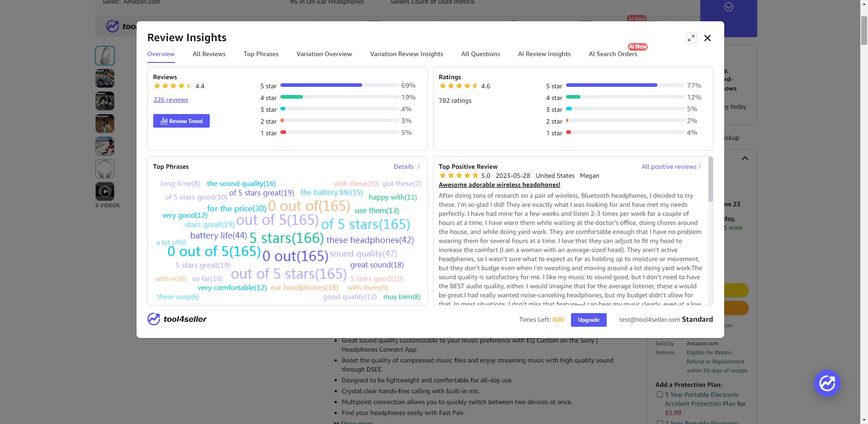Select the fifth product thumbnail
The image size is (868, 424).
coord(105,146)
